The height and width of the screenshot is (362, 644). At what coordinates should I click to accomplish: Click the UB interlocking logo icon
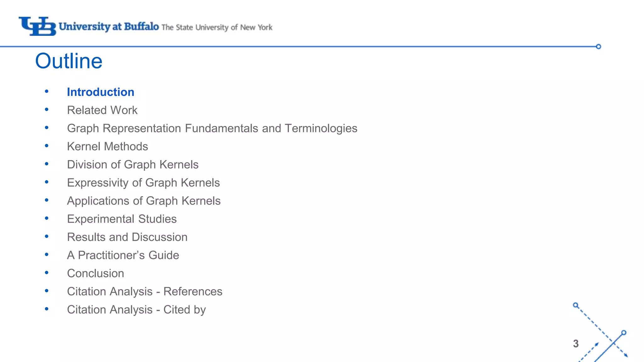click(37, 26)
